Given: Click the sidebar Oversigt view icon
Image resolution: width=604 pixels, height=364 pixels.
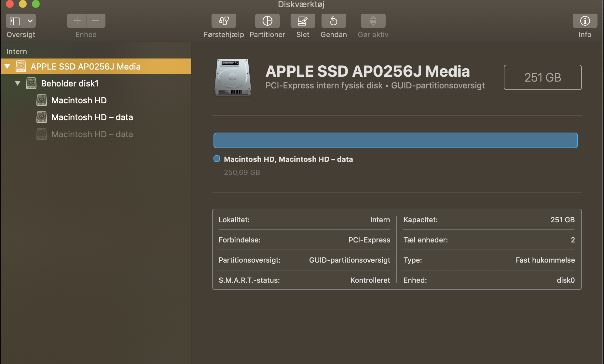Looking at the screenshot, I should click(x=15, y=21).
